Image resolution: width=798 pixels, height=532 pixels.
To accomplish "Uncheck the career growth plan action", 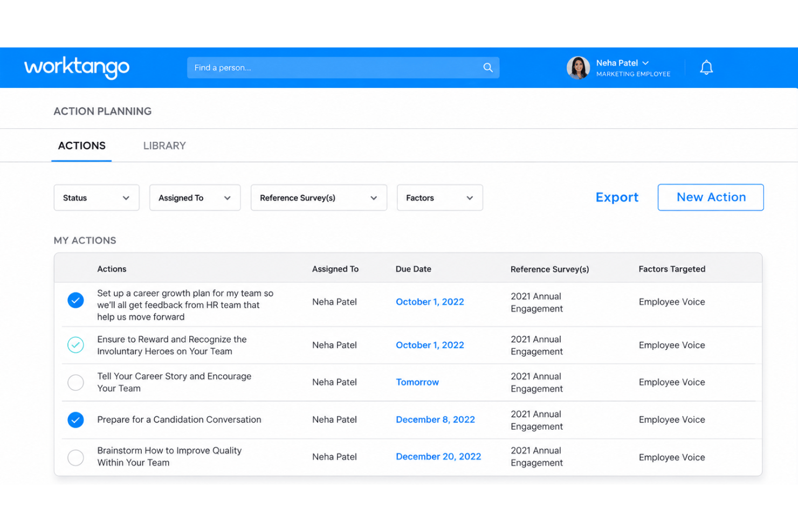I will (75, 300).
